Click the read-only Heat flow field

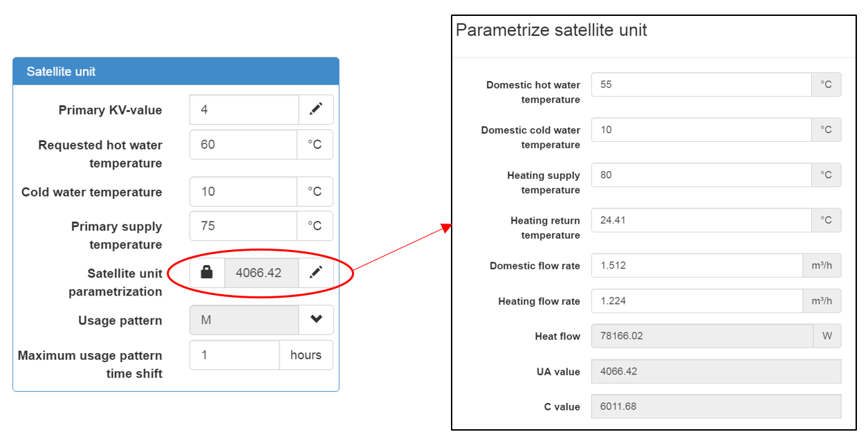click(x=701, y=336)
